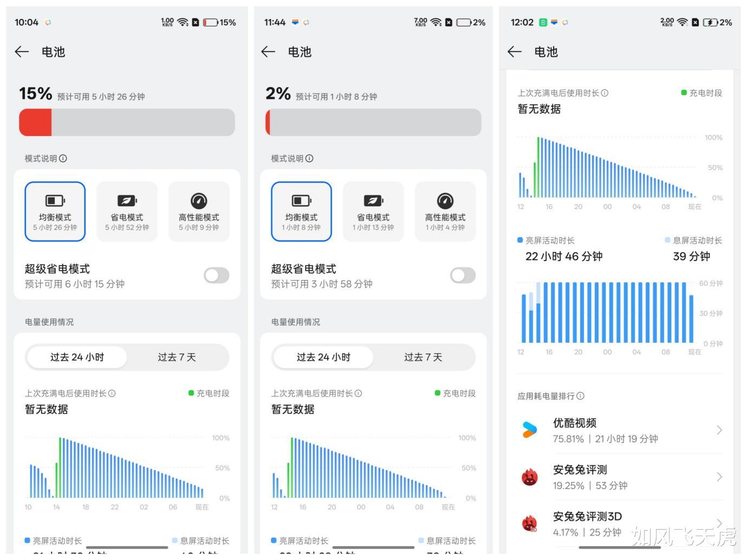The height and width of the screenshot is (560, 747).
Task: Tap the text 预计可用 5 小时 26 分钟 beside 15%
Action: coord(101,96)
